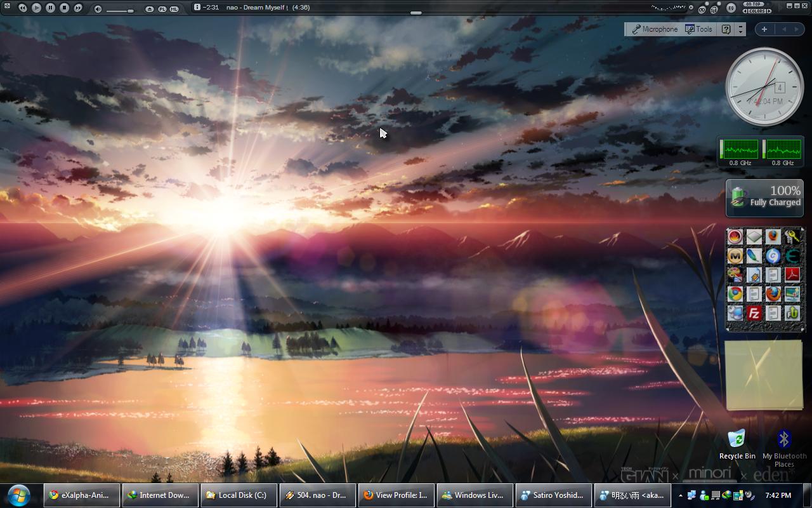Open the song info icon
The width and height of the screenshot is (812, 508).
click(197, 7)
